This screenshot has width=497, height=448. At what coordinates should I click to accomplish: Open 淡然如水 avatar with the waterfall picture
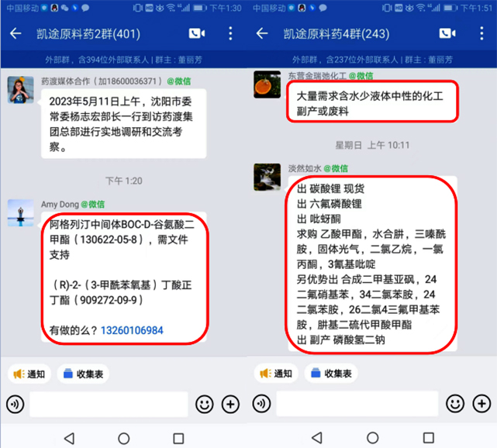coord(267,177)
